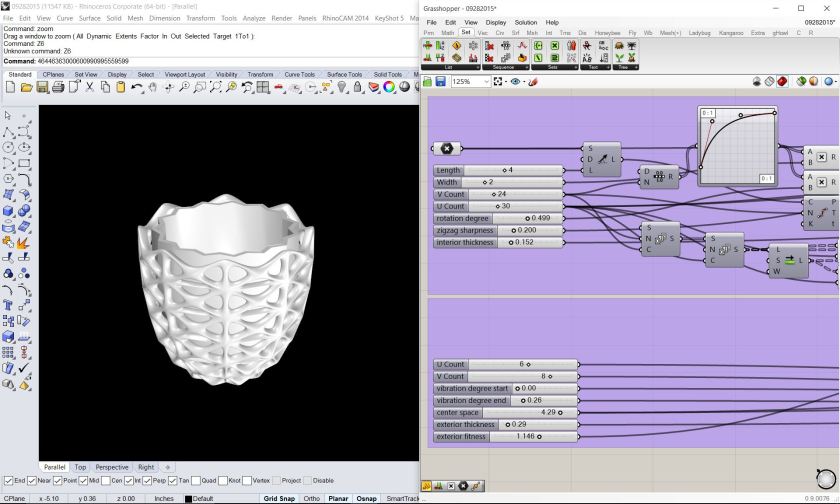Screen dimensions: 840x504
Task: Toggle the End osnap checkbox
Action: [6, 481]
